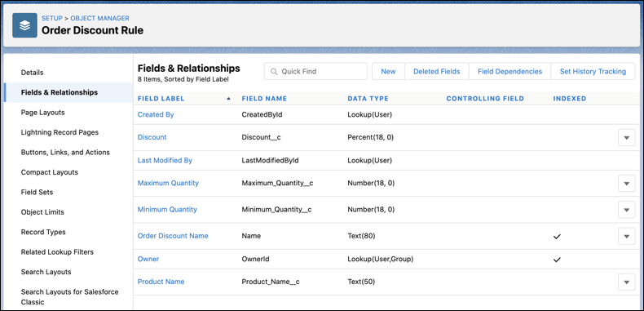Sort by Data Type column header
This screenshot has height=311, width=644.
368,99
